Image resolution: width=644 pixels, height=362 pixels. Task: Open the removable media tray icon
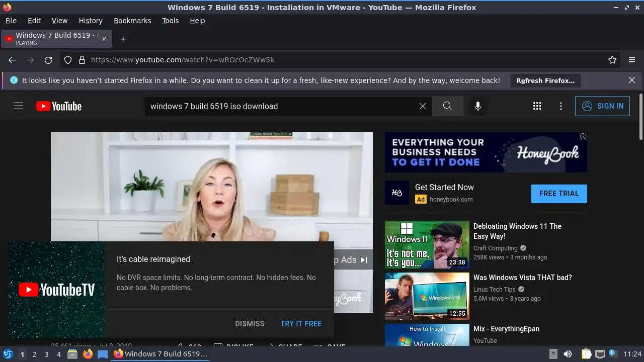pos(553,354)
